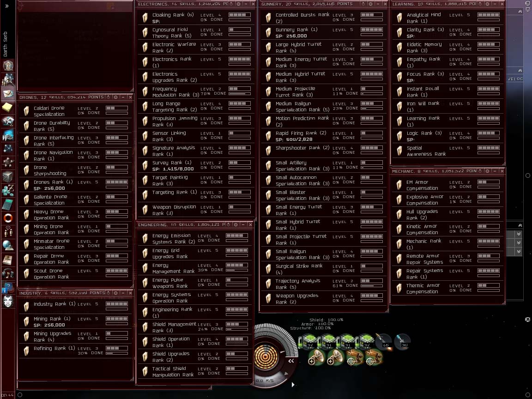Open the life preserver help icon
Viewport: 532px width, 399px height.
[8, 218]
